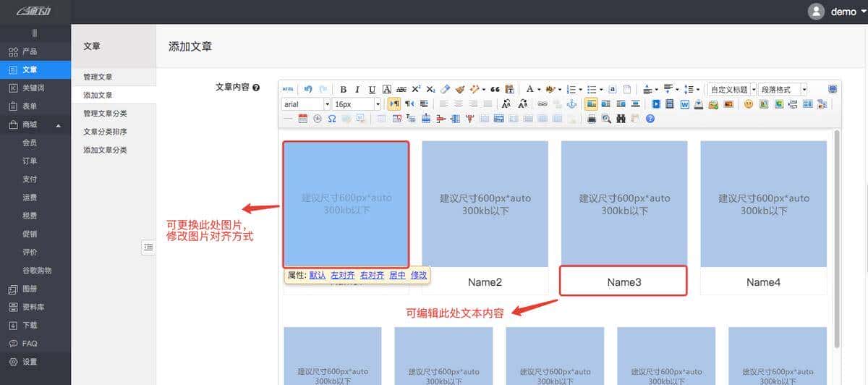Edit the Name3 text cell
This screenshot has height=385, width=868.
coord(624,281)
